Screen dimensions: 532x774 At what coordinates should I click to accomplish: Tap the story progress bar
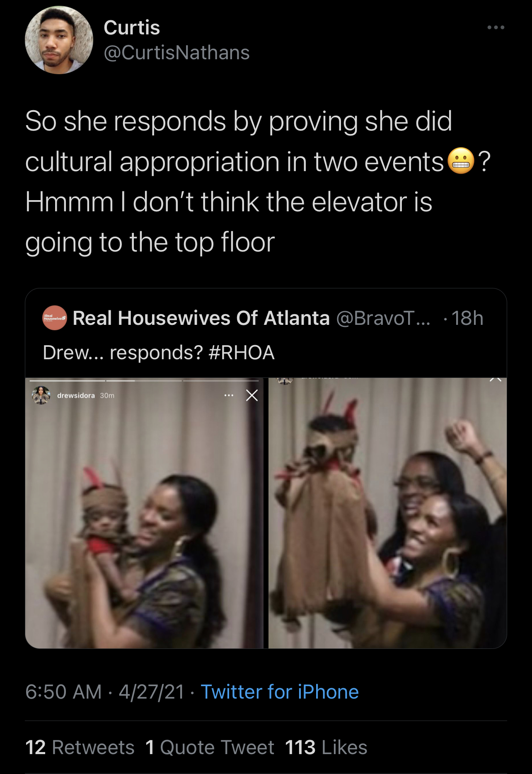[x=144, y=380]
